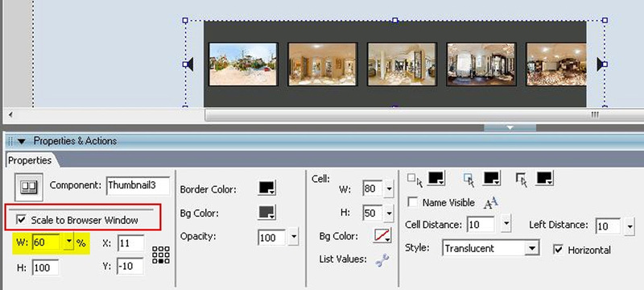
Task: Open the component Bg Color swatch
Action: click(267, 213)
